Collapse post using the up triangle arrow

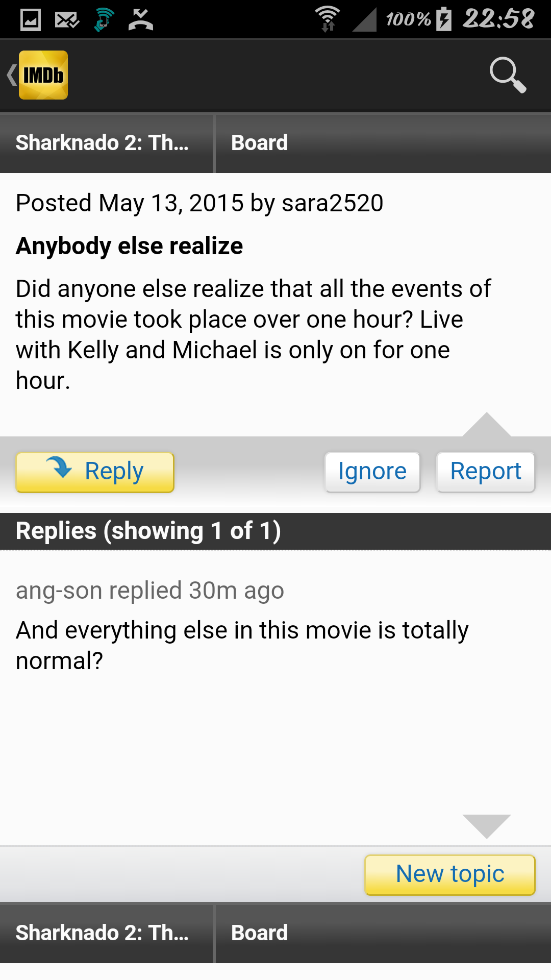coord(486,425)
